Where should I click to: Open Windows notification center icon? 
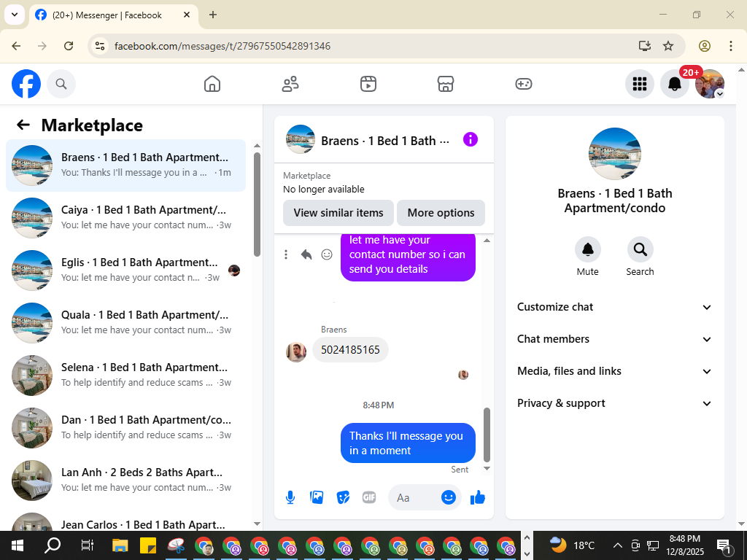724,546
